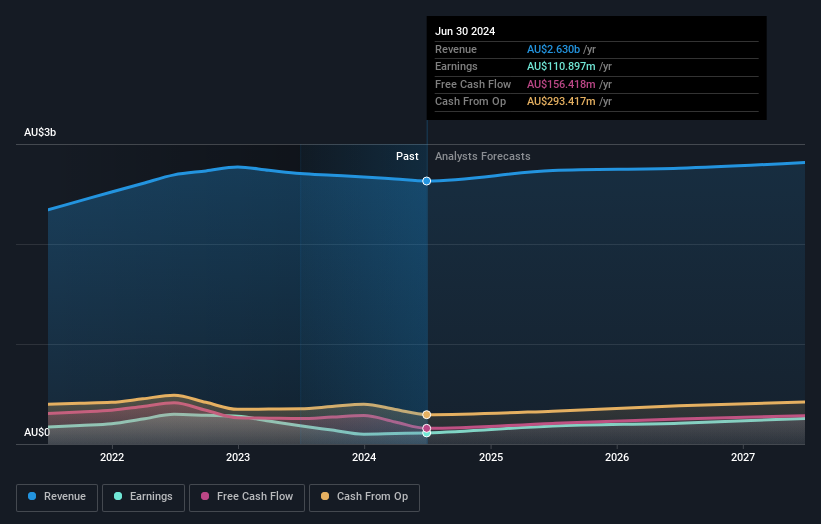Click the Free Cash Flow row label in tooltip
Viewport: 821px width, 524px height.
point(473,84)
